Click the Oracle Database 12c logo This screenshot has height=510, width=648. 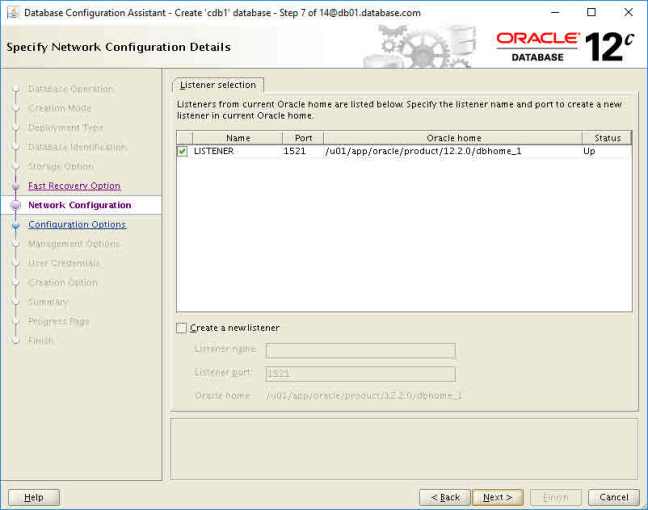click(x=564, y=46)
